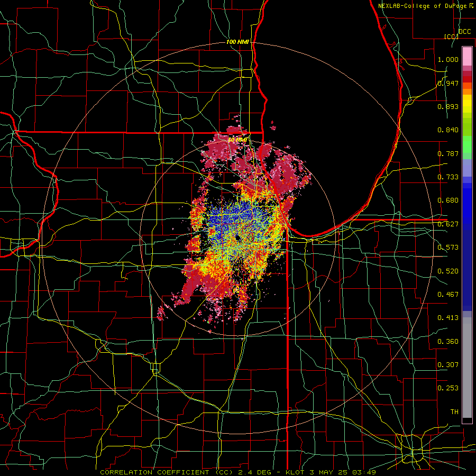
Task: Click the 0.520 scale value
Action: (448, 271)
